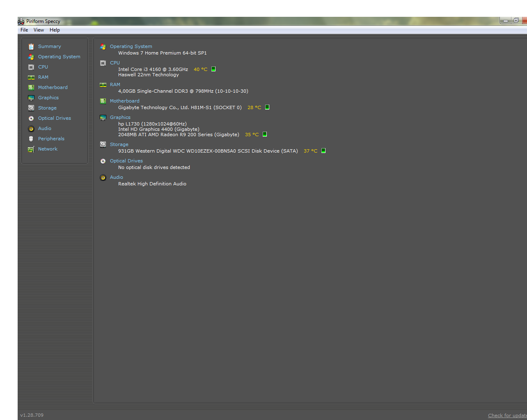The height and width of the screenshot is (420, 527).
Task: Click the green CPU temperature indicator
Action: click(x=213, y=69)
